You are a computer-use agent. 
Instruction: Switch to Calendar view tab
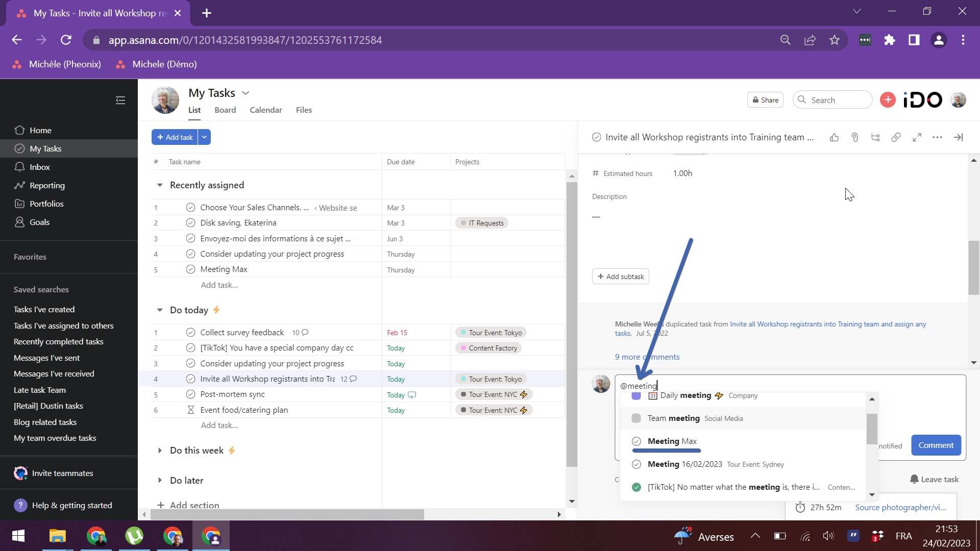point(265,110)
